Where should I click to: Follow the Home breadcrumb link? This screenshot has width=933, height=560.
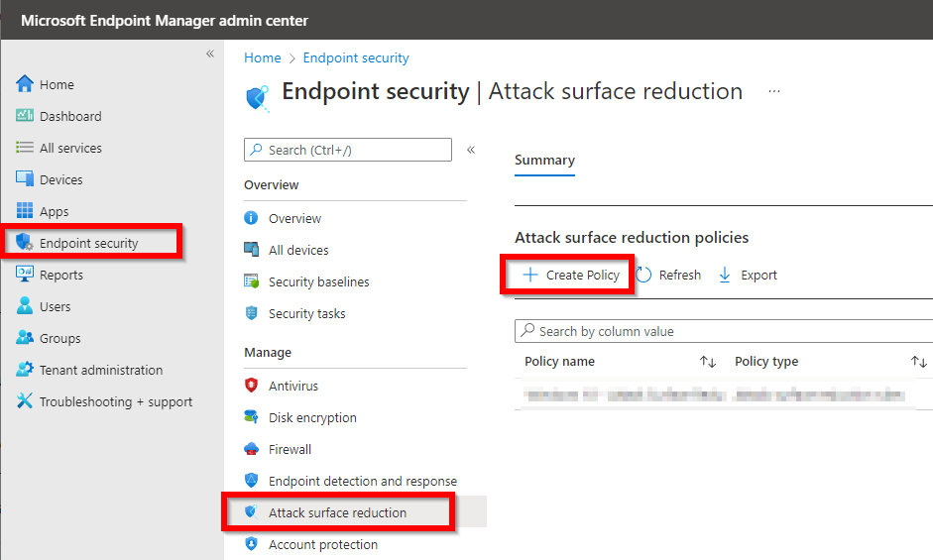coord(263,57)
